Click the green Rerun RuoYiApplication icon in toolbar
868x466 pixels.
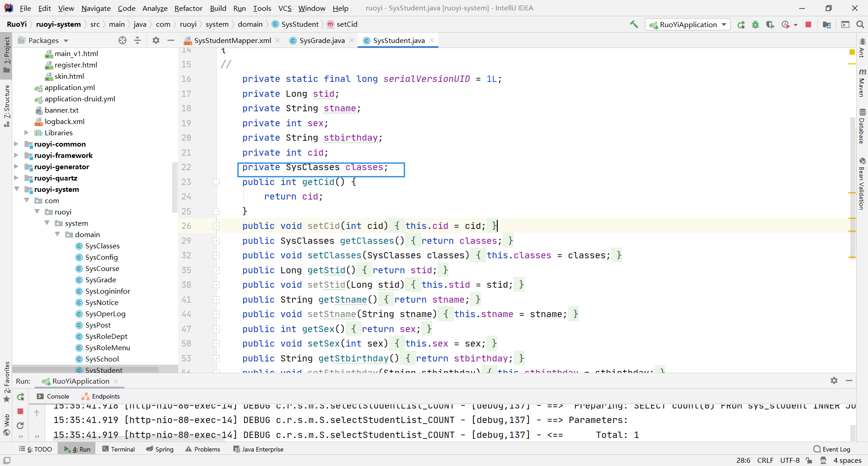(741, 25)
